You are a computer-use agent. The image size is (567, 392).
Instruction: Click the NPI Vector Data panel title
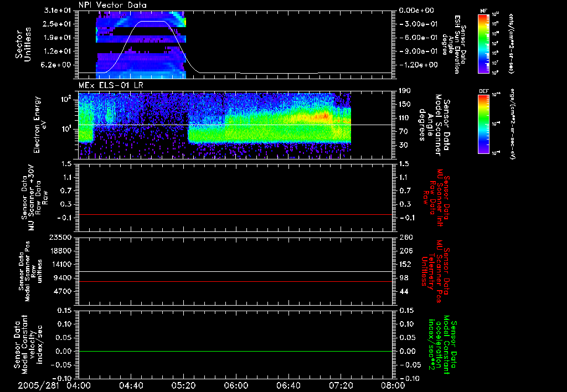click(x=112, y=5)
